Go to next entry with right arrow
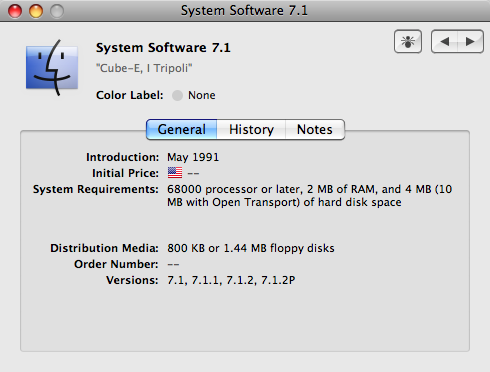 (x=470, y=42)
